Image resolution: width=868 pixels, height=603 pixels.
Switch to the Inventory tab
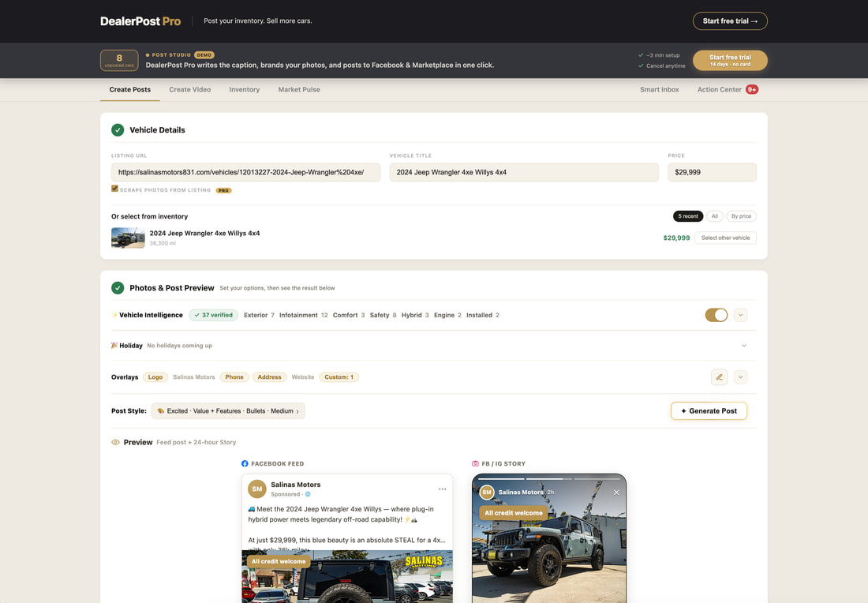coord(244,90)
